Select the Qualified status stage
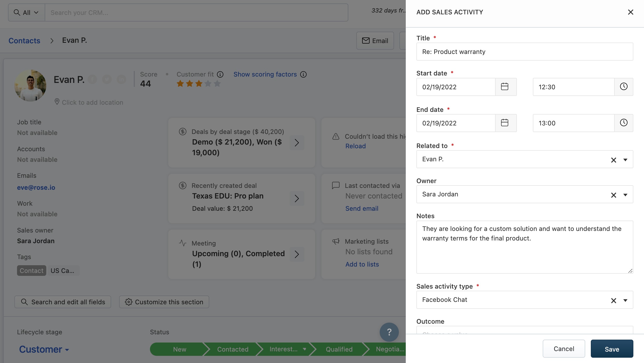The image size is (644, 363). click(x=339, y=349)
